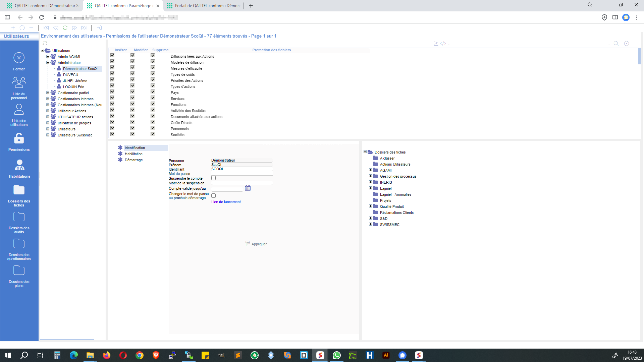Toggle Insérer for Diffusions liées aux Actions
Viewport: 644px width, 362px height.
[x=112, y=56]
